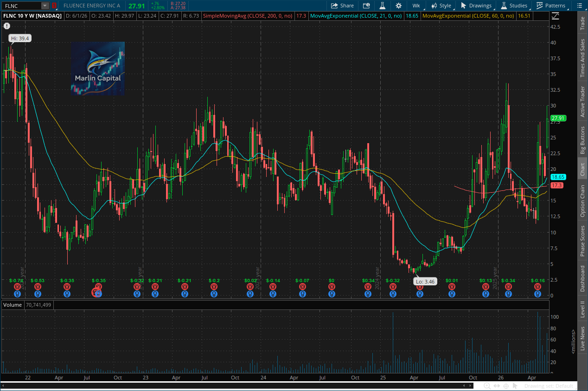Click the card icon right of Share
The image size is (588, 391).
(366, 6)
